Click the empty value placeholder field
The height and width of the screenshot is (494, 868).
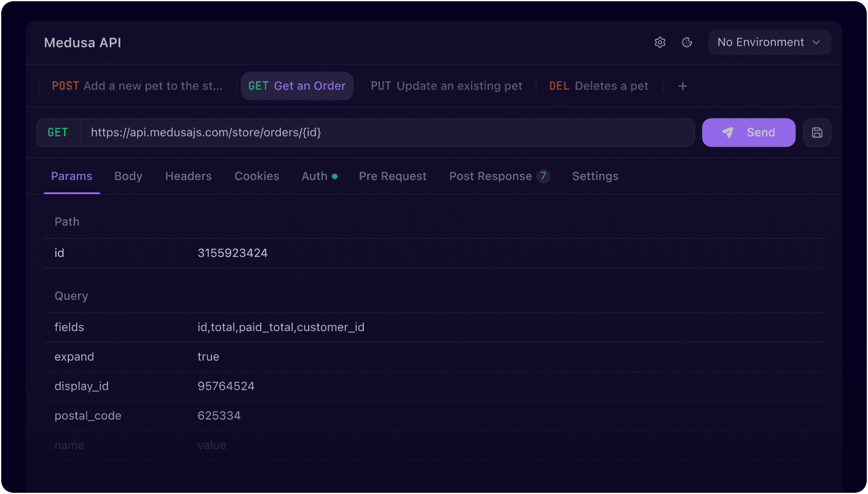point(211,445)
